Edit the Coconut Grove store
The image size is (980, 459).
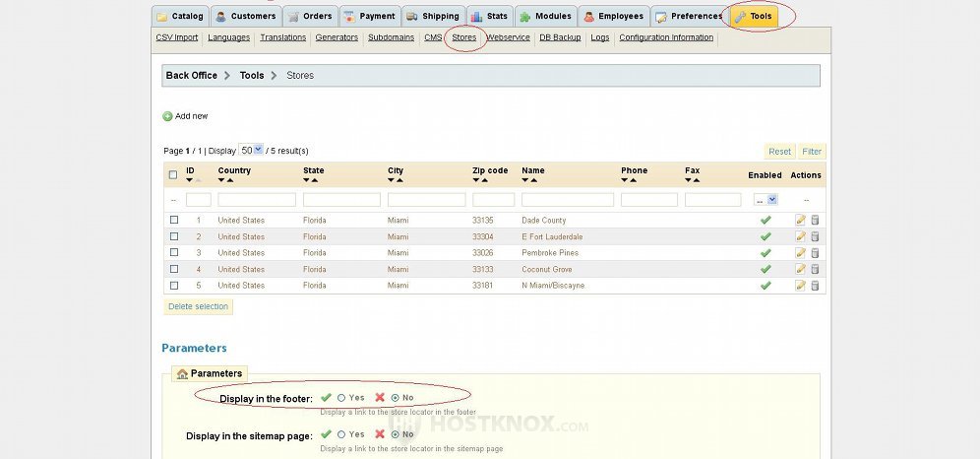[800, 269]
